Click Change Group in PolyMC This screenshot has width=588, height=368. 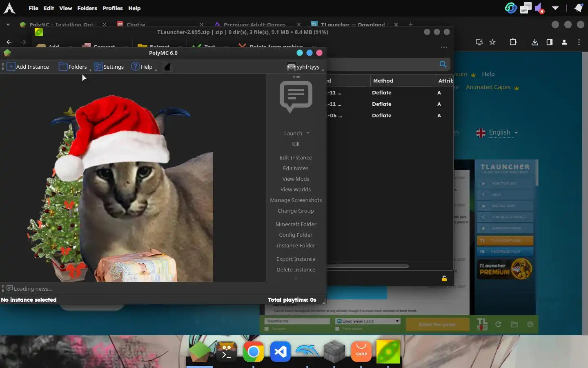point(296,211)
